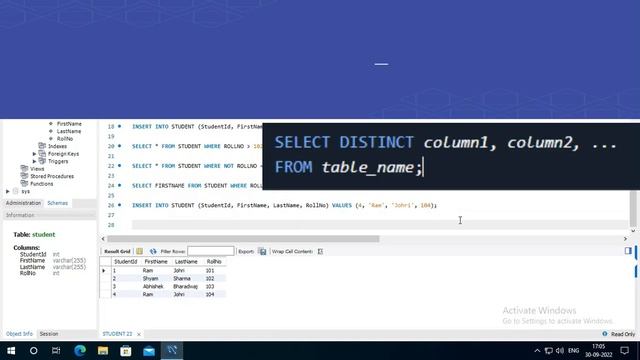Click the sys database icon
This screenshot has height=360, width=640.
16,191
